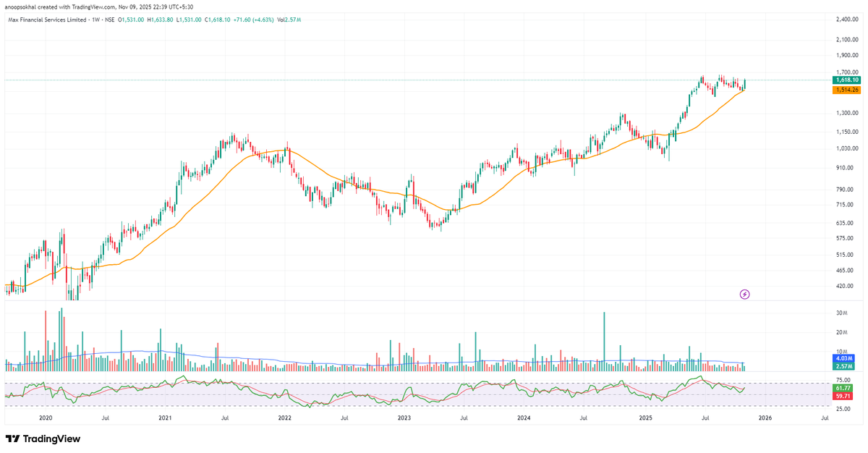Click the Vol 2.57M header label
Viewport: 868px width, 453px height.
[289, 20]
